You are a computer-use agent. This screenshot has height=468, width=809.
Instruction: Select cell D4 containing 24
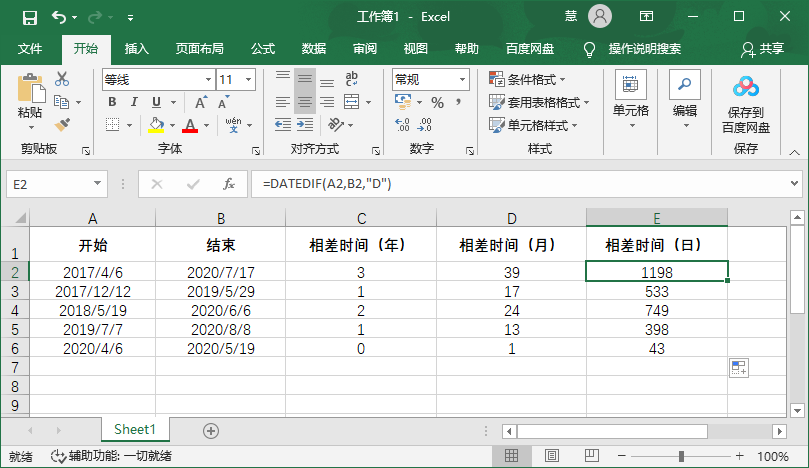511,311
